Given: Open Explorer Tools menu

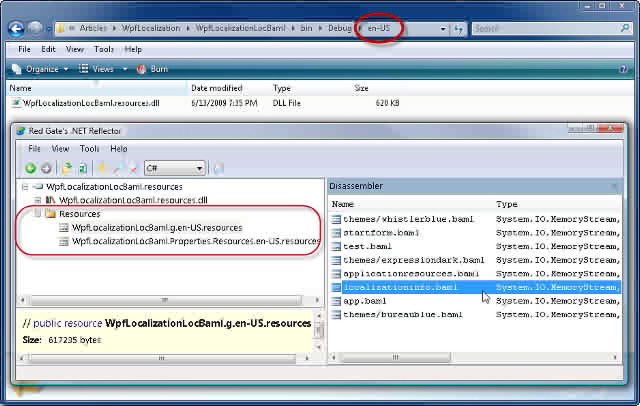Looking at the screenshot, I should click(x=104, y=49).
